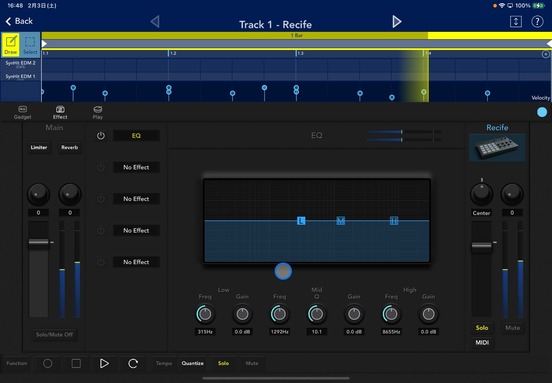
Task: Click the Recife send knob showing 0
Action: tap(512, 194)
